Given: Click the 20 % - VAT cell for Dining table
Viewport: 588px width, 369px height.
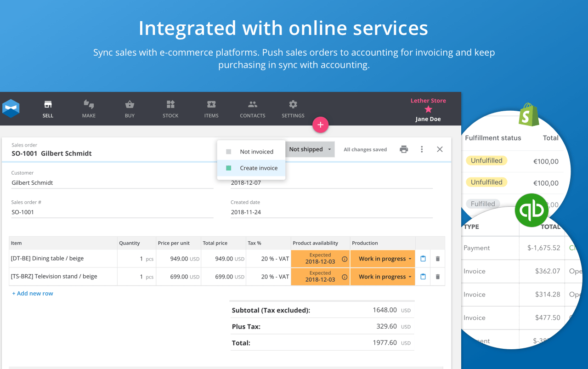Looking at the screenshot, I should coord(269,259).
